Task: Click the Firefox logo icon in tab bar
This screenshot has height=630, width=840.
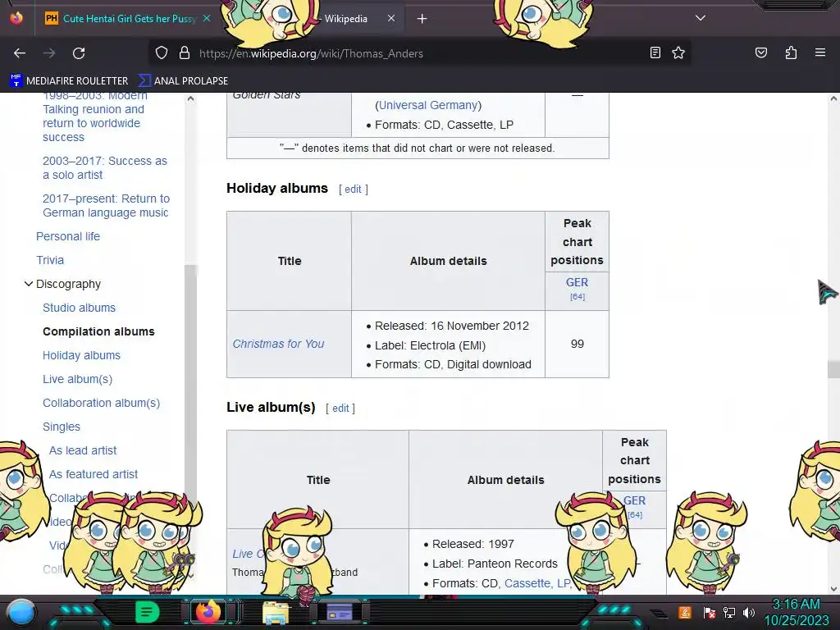Action: (16, 18)
